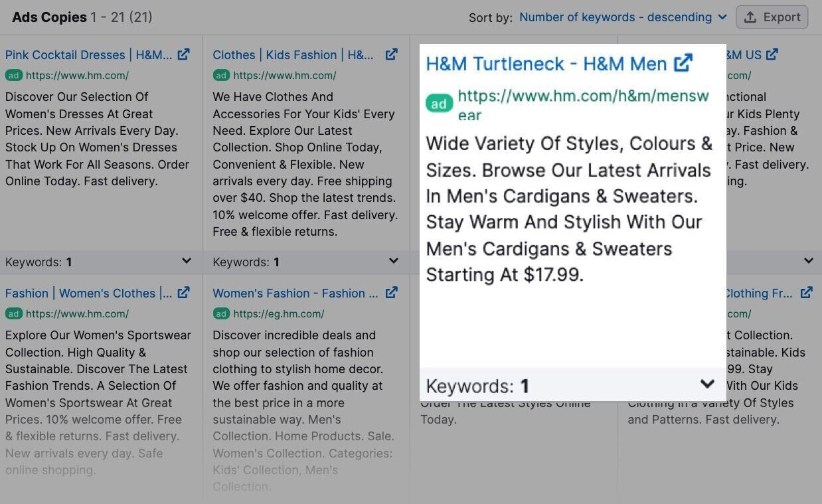Click the 'Ads Copies' heading
The height and width of the screenshot is (504, 822).
(x=50, y=17)
